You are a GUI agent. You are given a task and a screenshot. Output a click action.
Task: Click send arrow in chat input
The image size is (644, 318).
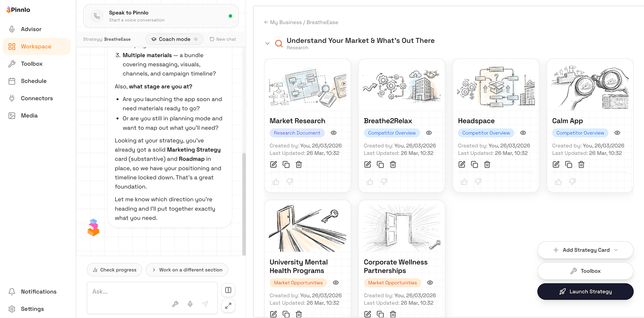(x=205, y=304)
